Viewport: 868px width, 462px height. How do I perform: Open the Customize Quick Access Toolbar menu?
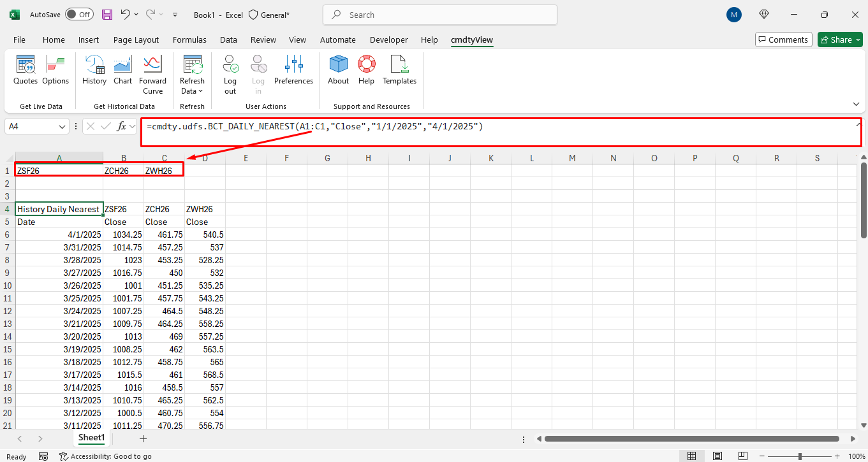coord(175,15)
